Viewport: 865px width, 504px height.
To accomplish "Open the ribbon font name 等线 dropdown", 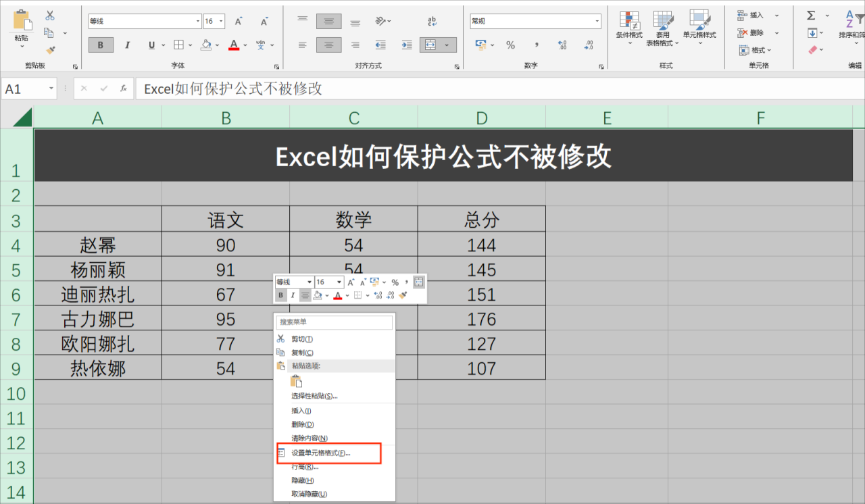I will [x=197, y=22].
